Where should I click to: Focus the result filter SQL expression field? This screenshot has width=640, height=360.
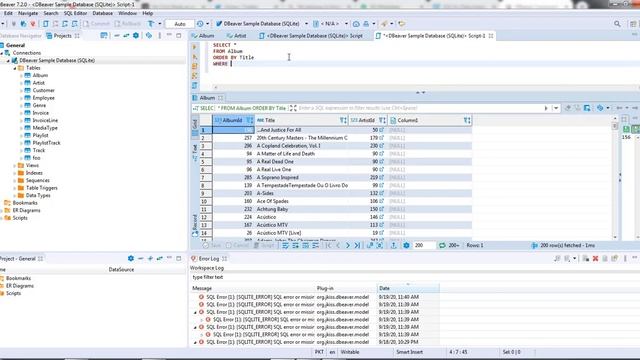(x=419, y=108)
